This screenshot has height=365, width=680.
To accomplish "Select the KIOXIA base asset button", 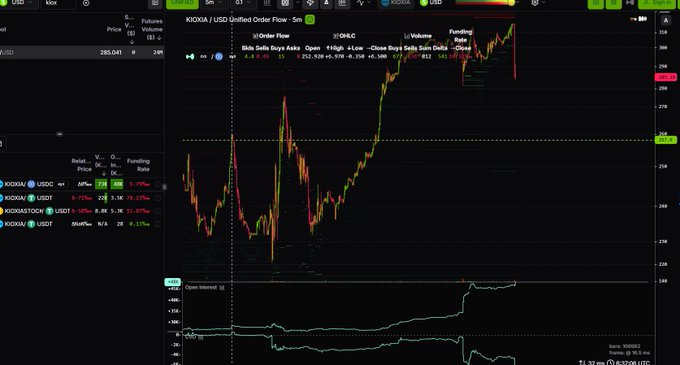I will pyautogui.click(x=396, y=3).
